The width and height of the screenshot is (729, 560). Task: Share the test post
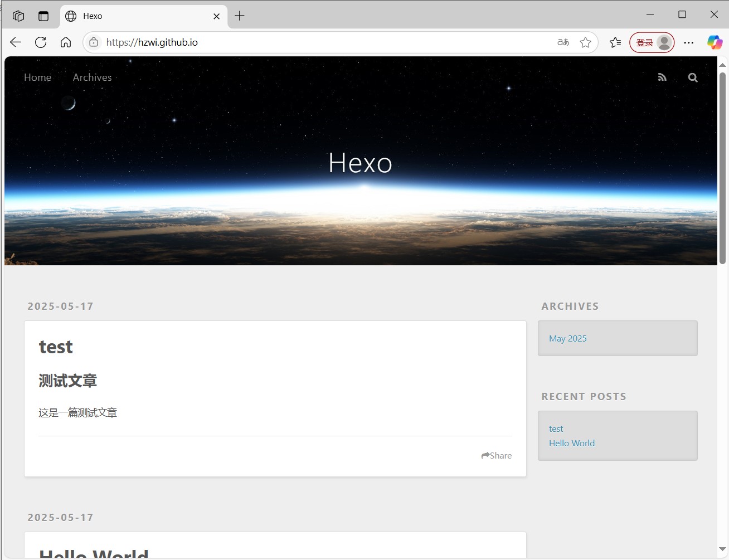tap(497, 455)
